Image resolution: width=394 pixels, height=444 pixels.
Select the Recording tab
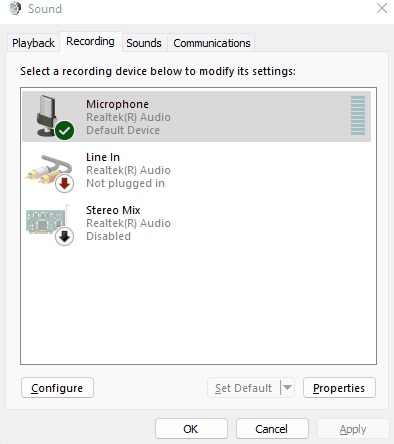90,41
